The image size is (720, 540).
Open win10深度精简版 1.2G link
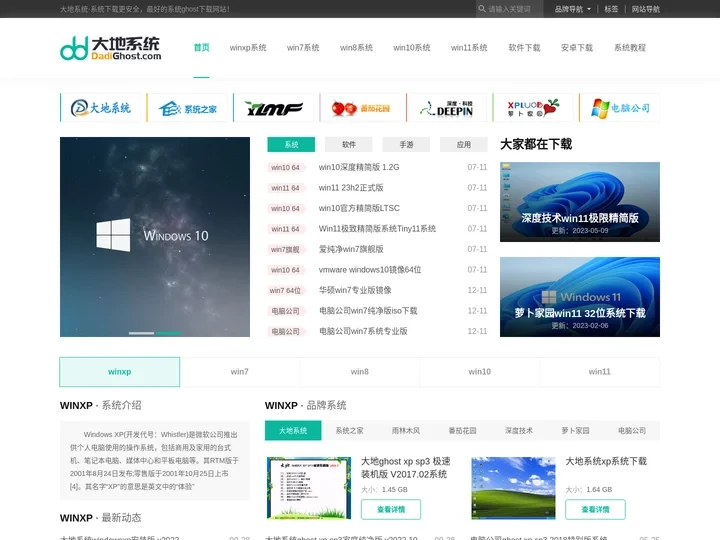tap(359, 167)
